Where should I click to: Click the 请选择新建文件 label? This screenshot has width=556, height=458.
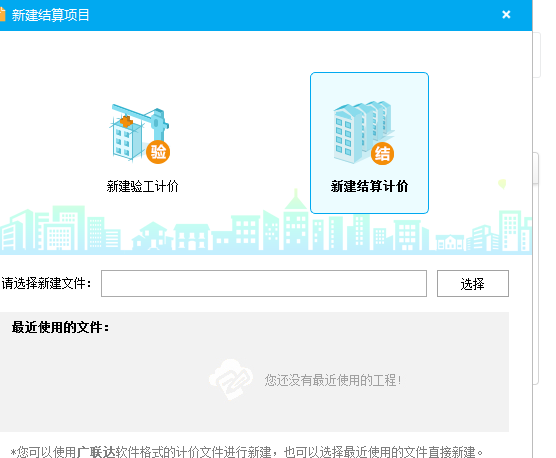[46, 284]
